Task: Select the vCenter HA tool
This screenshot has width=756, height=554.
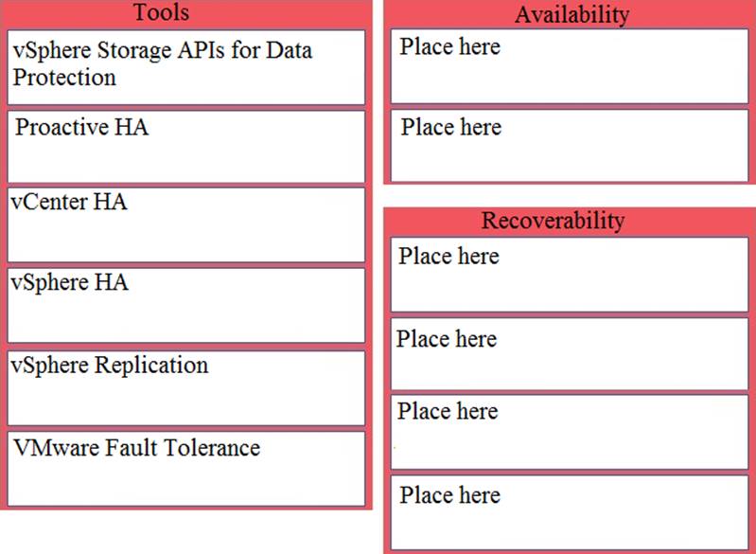Action: [185, 224]
